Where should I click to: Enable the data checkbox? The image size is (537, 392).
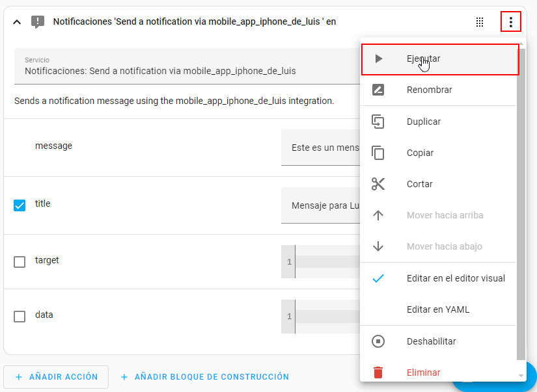tap(20, 316)
